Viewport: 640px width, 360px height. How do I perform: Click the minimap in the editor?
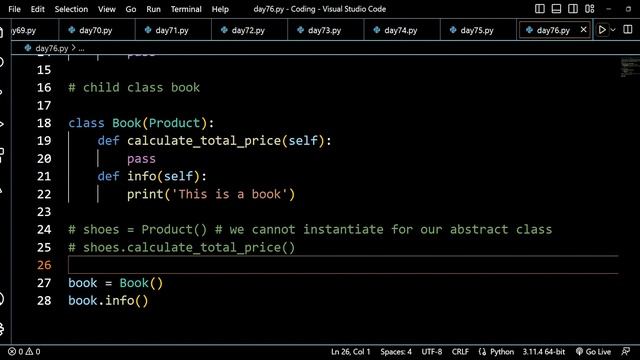630,67
